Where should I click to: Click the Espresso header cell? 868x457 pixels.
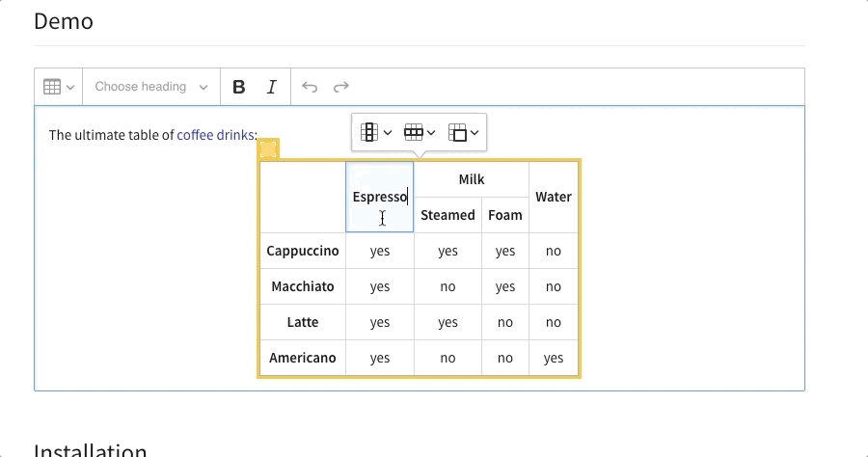(380, 197)
